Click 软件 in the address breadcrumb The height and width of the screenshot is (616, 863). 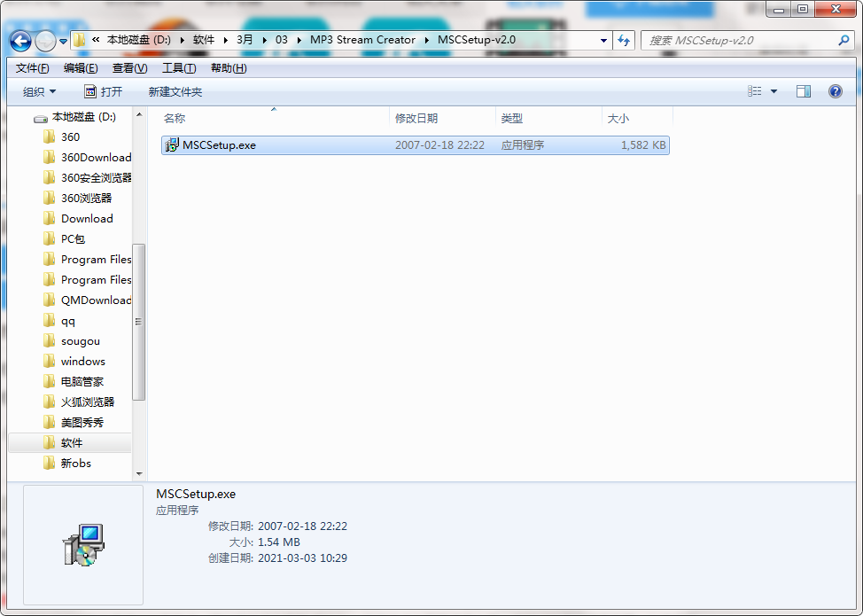pyautogui.click(x=204, y=40)
